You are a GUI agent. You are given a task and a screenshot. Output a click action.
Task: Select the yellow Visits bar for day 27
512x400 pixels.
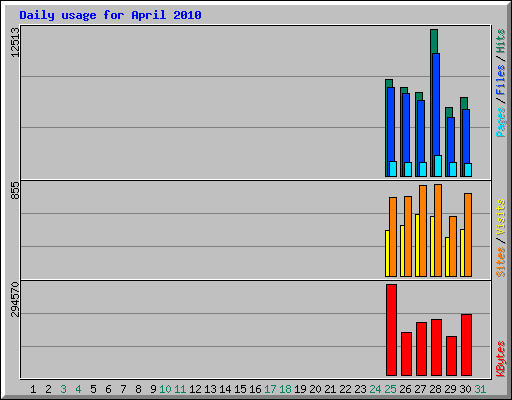417,245
